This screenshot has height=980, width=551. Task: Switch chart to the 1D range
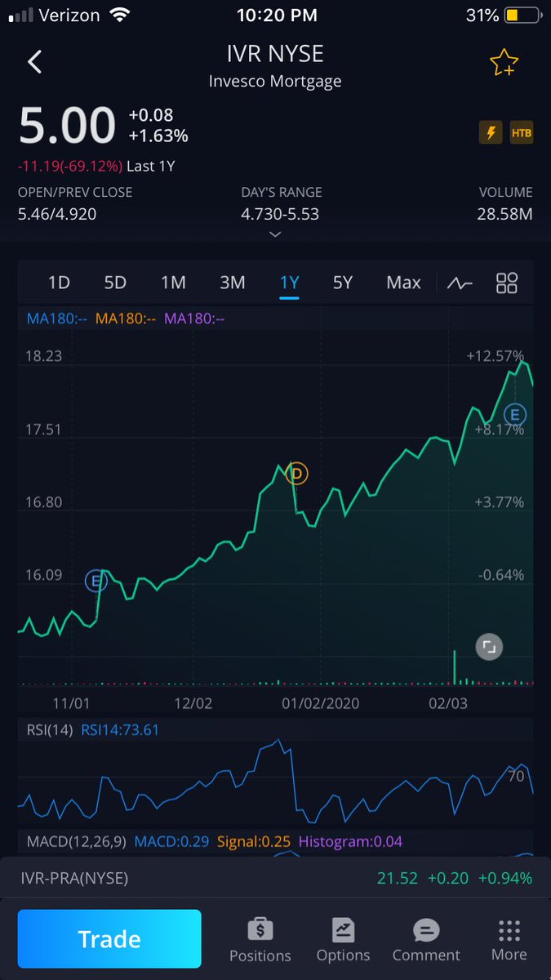coord(59,283)
